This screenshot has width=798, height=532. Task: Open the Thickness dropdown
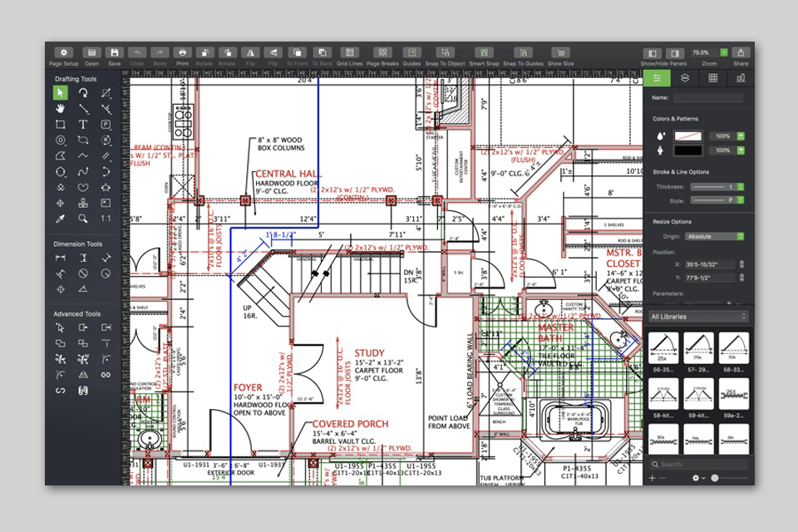[717, 187]
